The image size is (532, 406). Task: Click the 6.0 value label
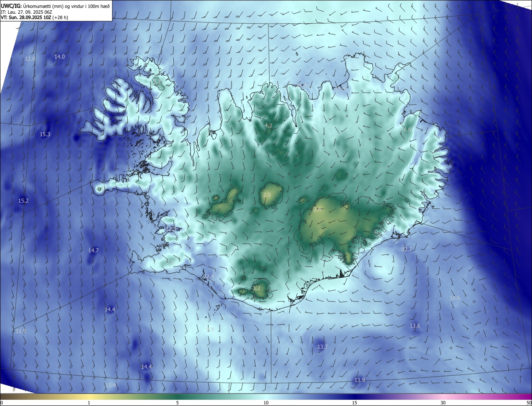(x=407, y=130)
